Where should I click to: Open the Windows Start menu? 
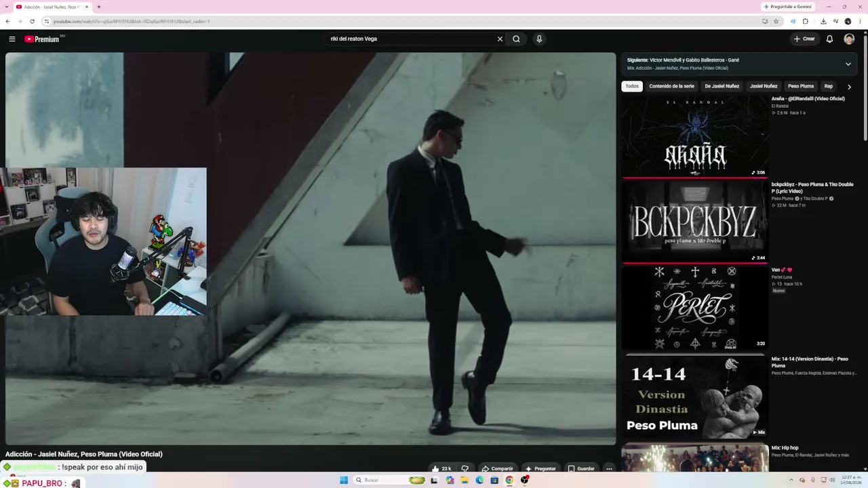tap(344, 480)
